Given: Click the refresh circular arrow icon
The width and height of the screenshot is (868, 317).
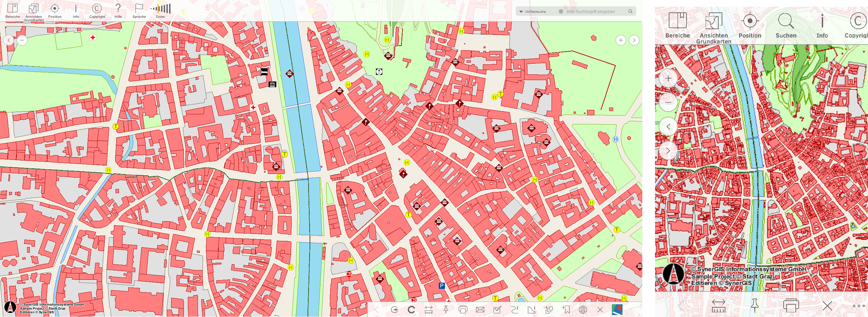Looking at the screenshot, I should click(x=411, y=310).
